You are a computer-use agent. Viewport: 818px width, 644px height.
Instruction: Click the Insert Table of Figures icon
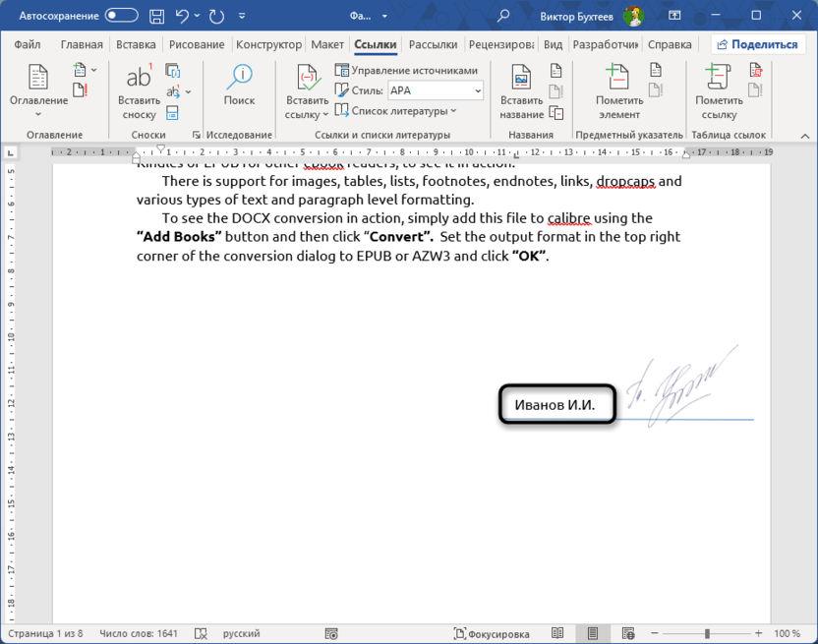pos(556,71)
